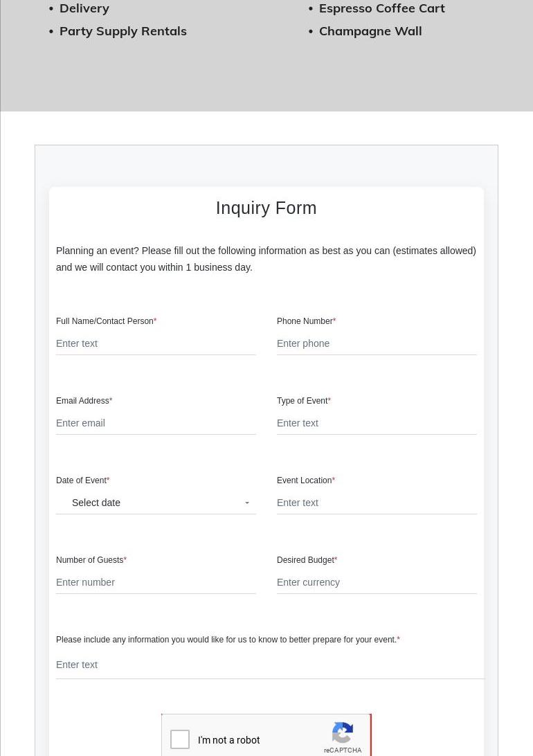Click the Date of Event field label
The image size is (533, 756).
[81, 480]
